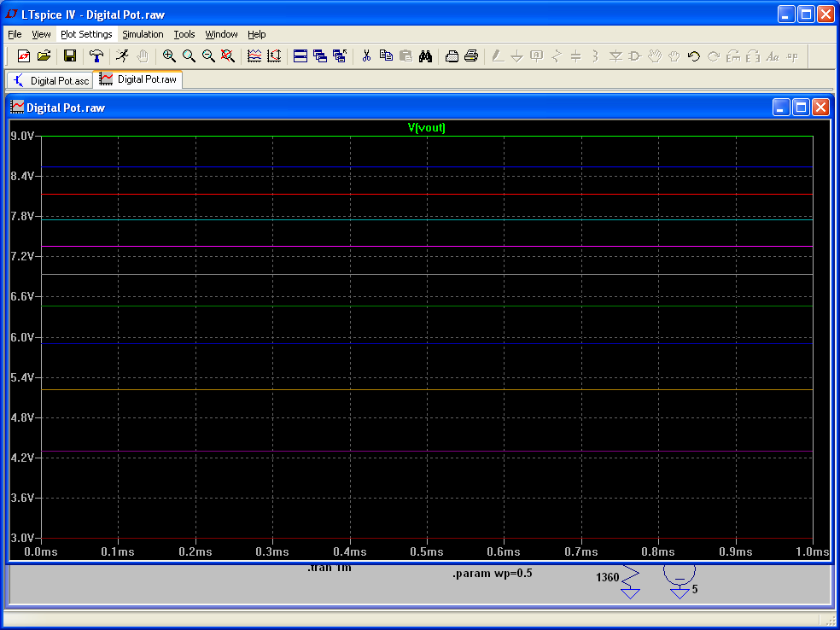Click the Text Aa icon

click(x=773, y=55)
